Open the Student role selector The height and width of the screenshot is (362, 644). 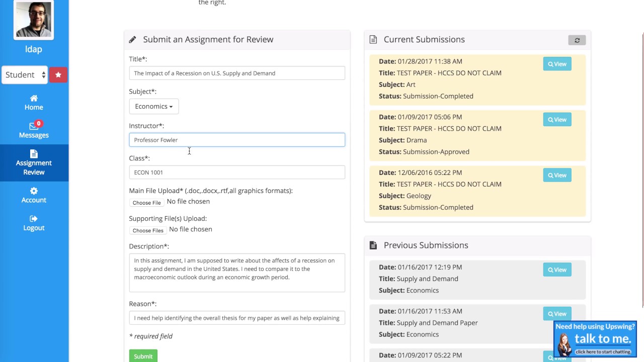pyautogui.click(x=25, y=75)
